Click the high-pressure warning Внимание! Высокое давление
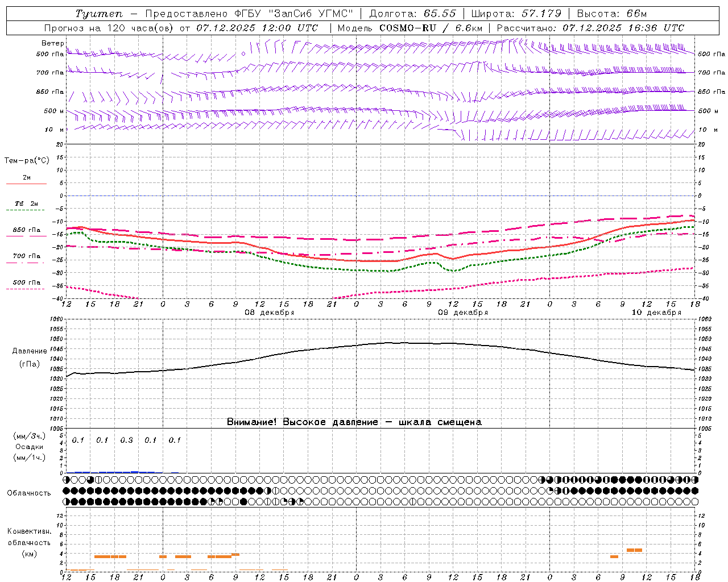The height and width of the screenshot is (582, 728). pyautogui.click(x=302, y=422)
